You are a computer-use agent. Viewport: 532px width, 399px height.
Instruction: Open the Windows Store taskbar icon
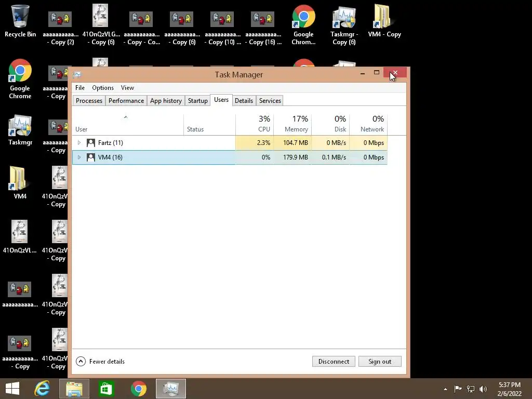(106, 389)
